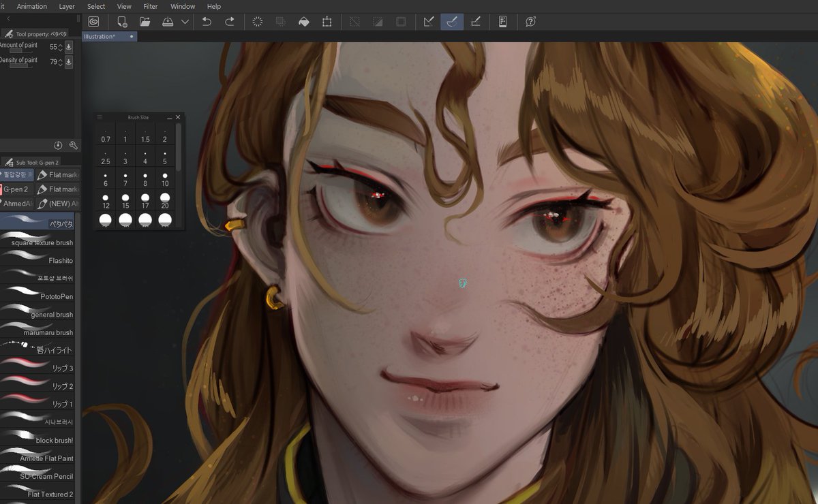818x504 pixels.
Task: Collapse the left palette dock chevron
Action: click(8, 18)
